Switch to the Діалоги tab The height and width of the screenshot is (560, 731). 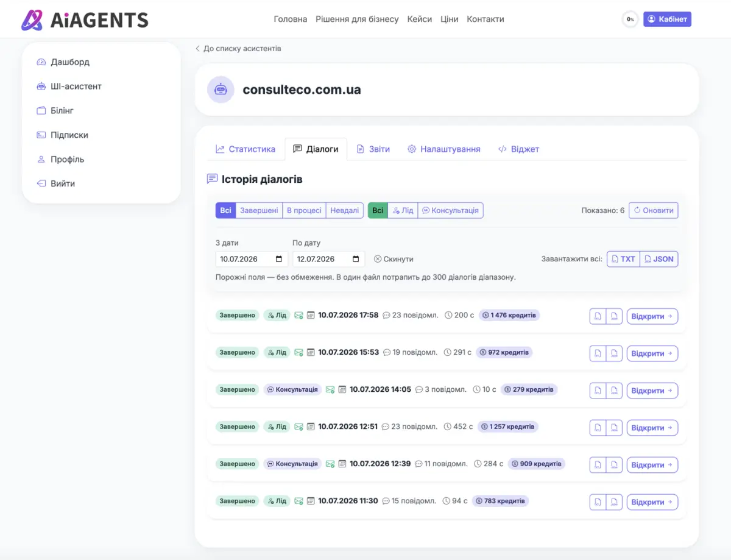tap(316, 149)
